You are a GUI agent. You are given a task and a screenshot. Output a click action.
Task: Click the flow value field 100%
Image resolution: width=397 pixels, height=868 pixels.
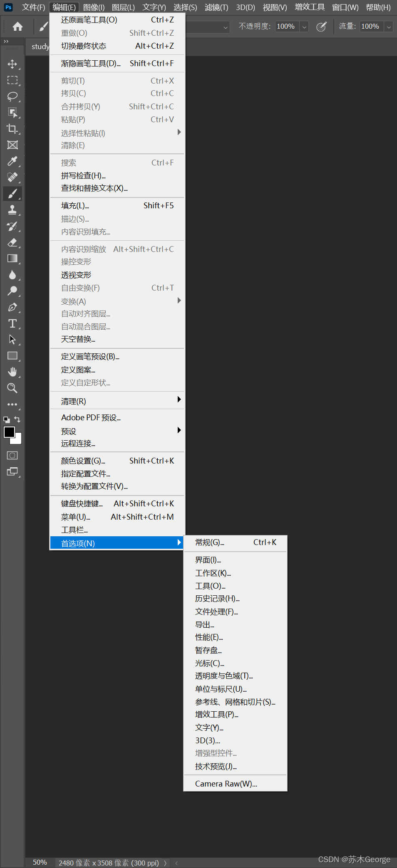coord(372,27)
